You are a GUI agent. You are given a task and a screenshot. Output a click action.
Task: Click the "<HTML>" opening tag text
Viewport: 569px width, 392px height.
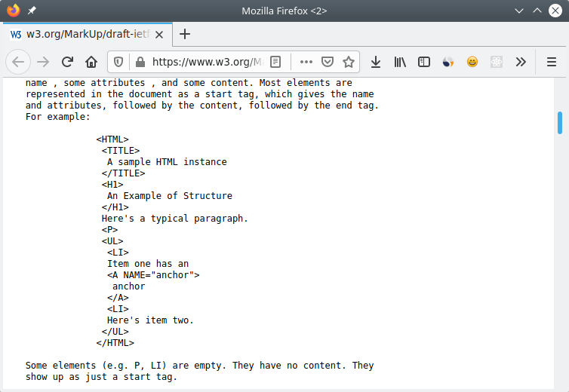pos(112,139)
